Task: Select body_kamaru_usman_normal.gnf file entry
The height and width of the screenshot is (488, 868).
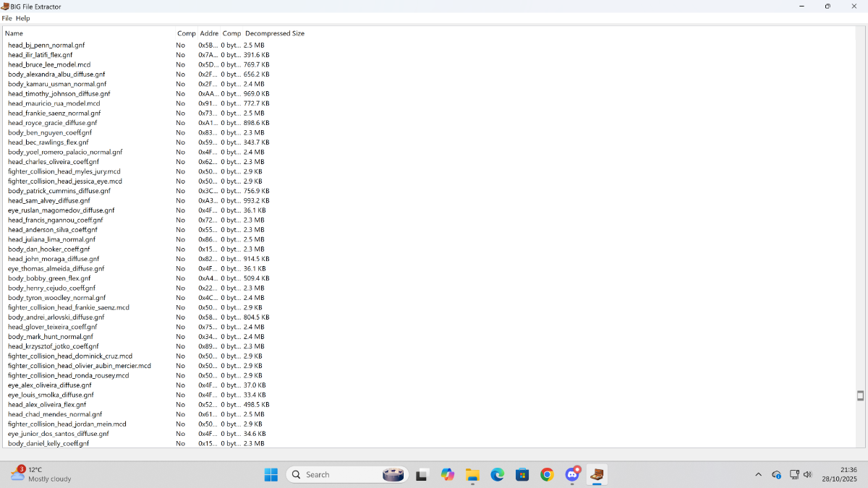Action: (x=57, y=84)
